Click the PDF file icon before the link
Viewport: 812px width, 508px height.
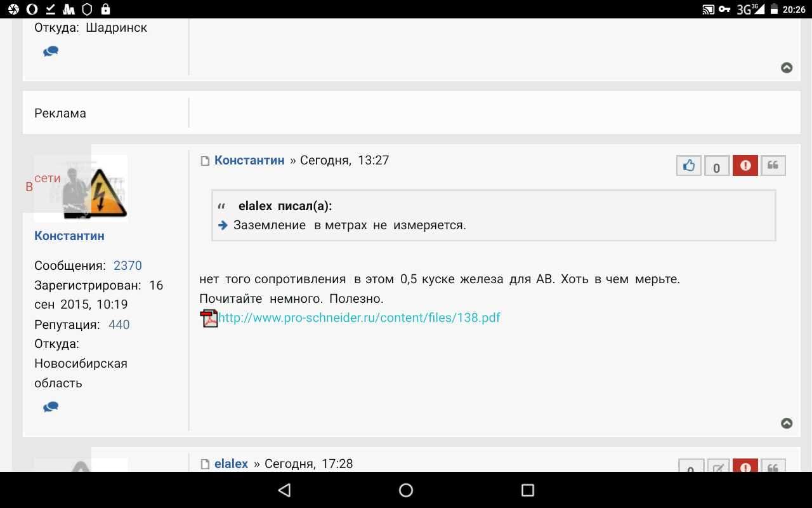[x=209, y=317]
